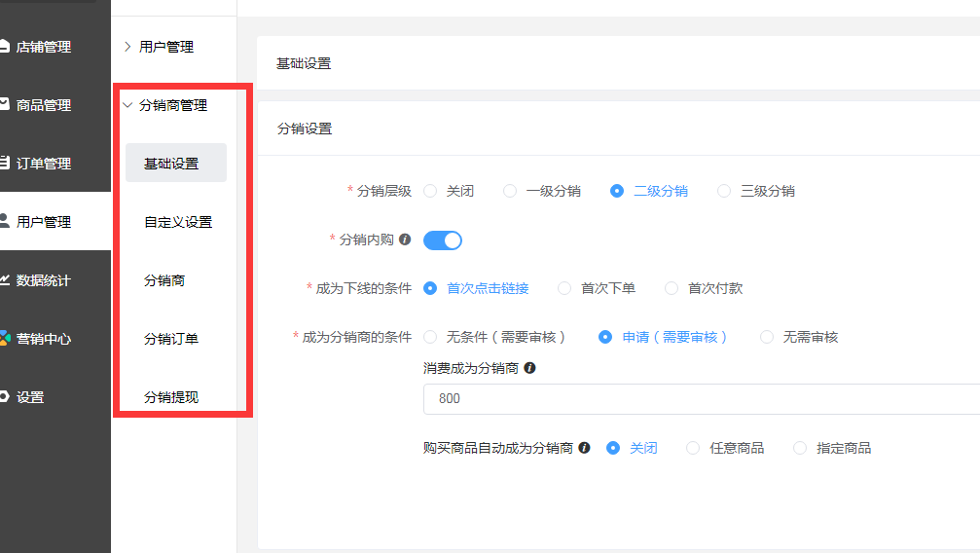This screenshot has width=980, height=553.
Task: Click the 数据统计 chart icon
Action: click(x=4, y=279)
